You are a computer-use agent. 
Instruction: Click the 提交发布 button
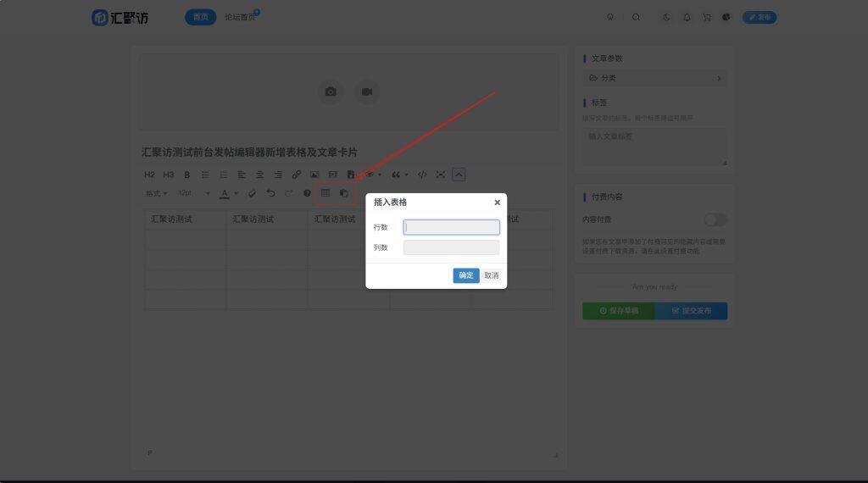point(691,311)
